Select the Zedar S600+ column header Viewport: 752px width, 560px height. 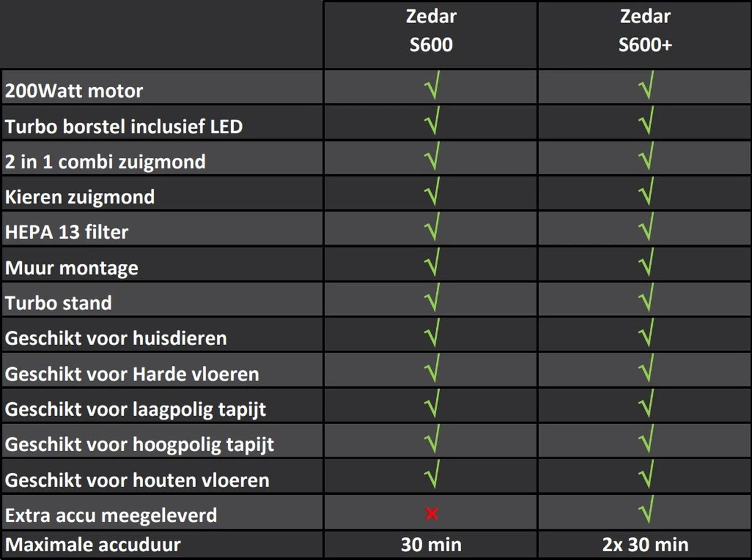tap(645, 31)
